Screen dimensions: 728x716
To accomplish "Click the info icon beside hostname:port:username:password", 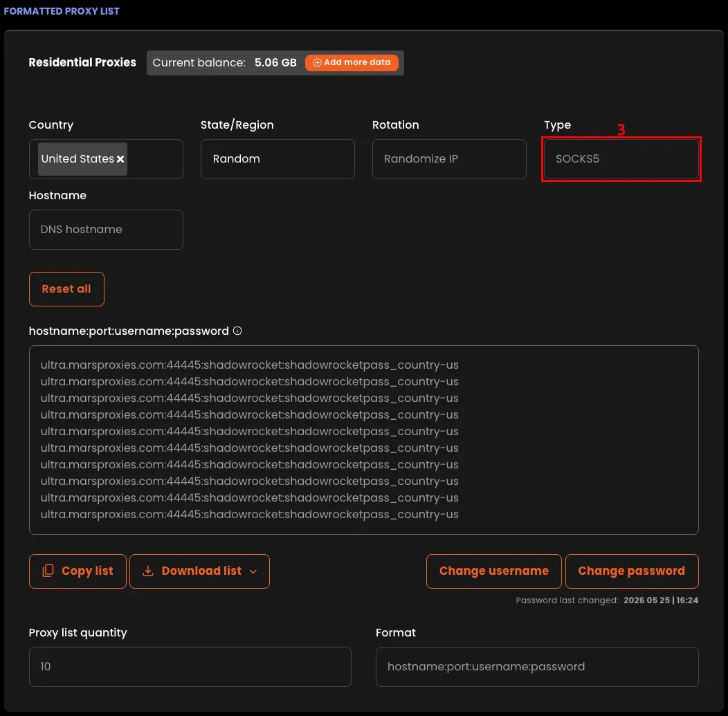I will 237,331.
